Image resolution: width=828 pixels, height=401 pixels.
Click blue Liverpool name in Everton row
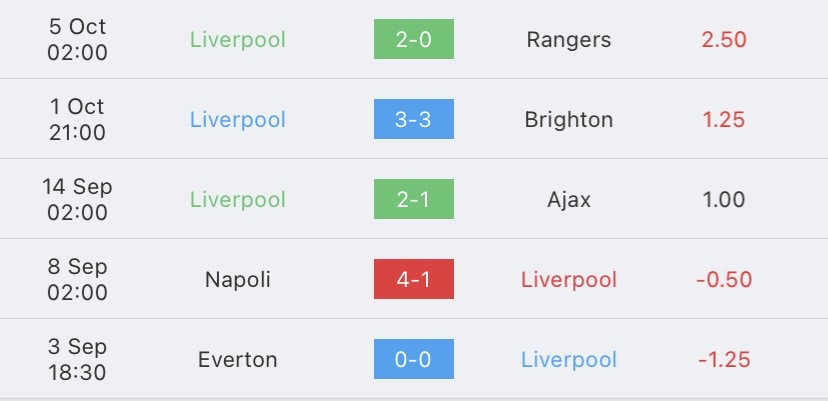click(x=569, y=360)
